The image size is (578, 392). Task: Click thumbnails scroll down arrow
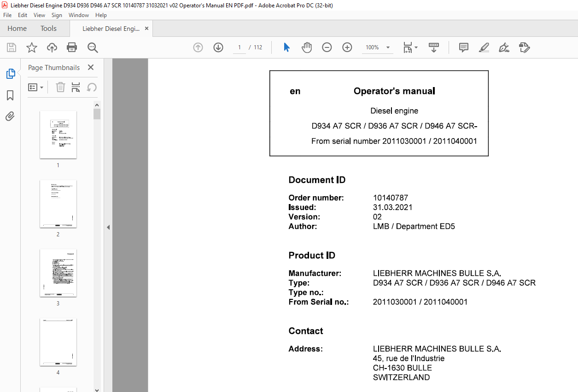click(97, 389)
